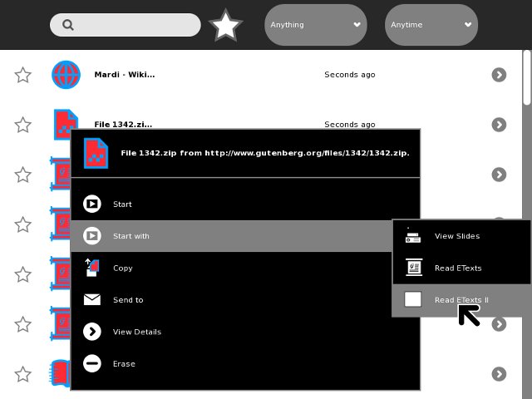Click the magnifier icon in search box

66,25
